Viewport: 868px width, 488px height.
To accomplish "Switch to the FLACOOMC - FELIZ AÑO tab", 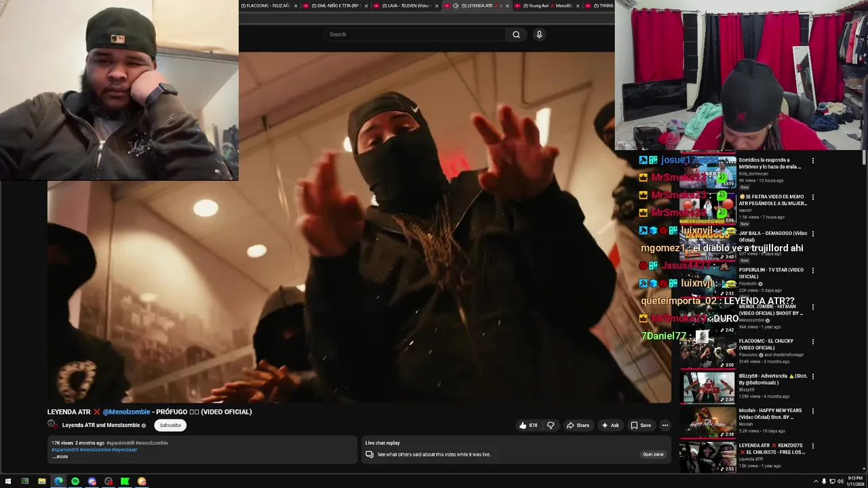I will pos(265,5).
